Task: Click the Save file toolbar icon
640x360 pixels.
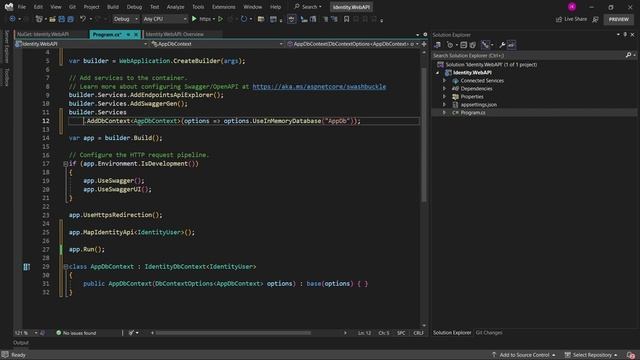Action: tap(62, 19)
